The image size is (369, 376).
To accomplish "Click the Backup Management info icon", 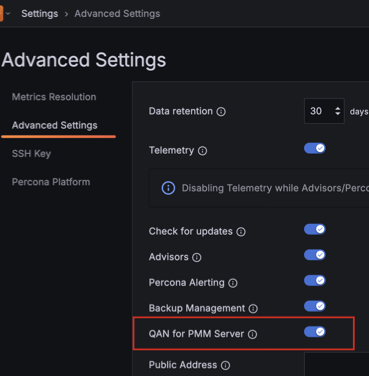I will point(253,309).
